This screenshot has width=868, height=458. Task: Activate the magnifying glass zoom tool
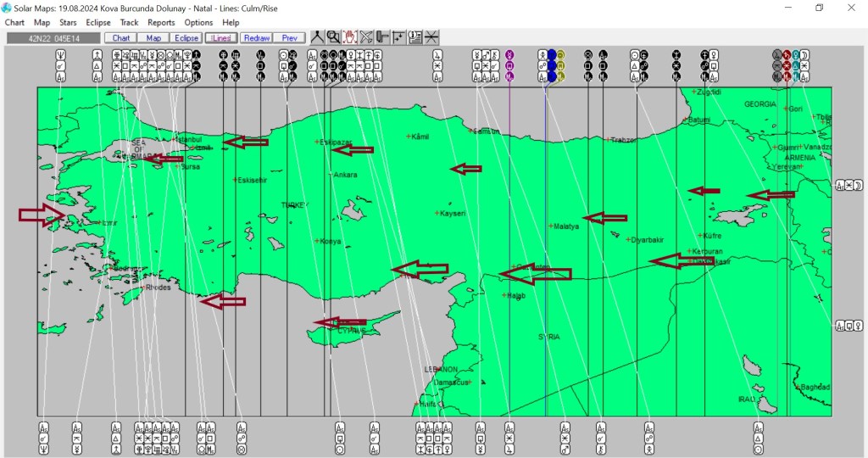[333, 37]
